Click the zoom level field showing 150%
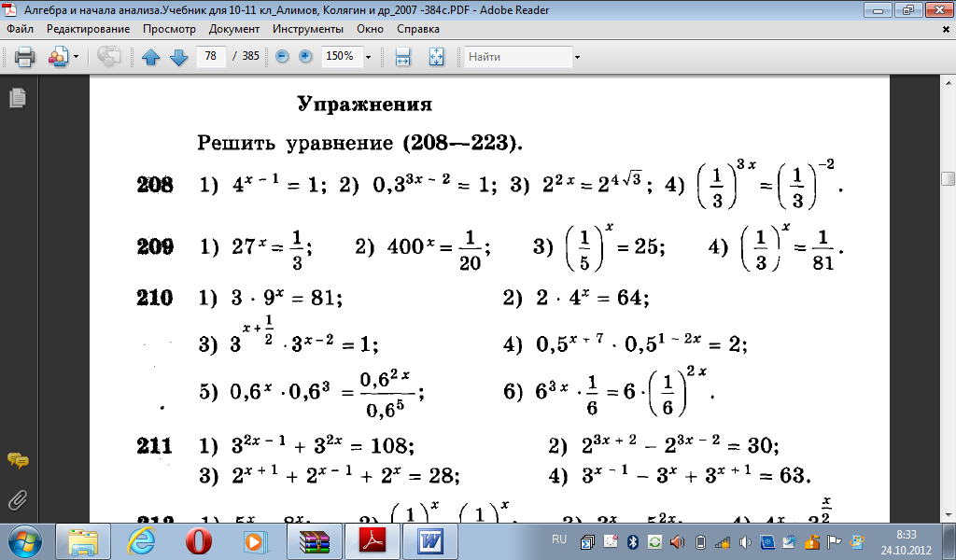The width and height of the screenshot is (956, 560). [341, 56]
